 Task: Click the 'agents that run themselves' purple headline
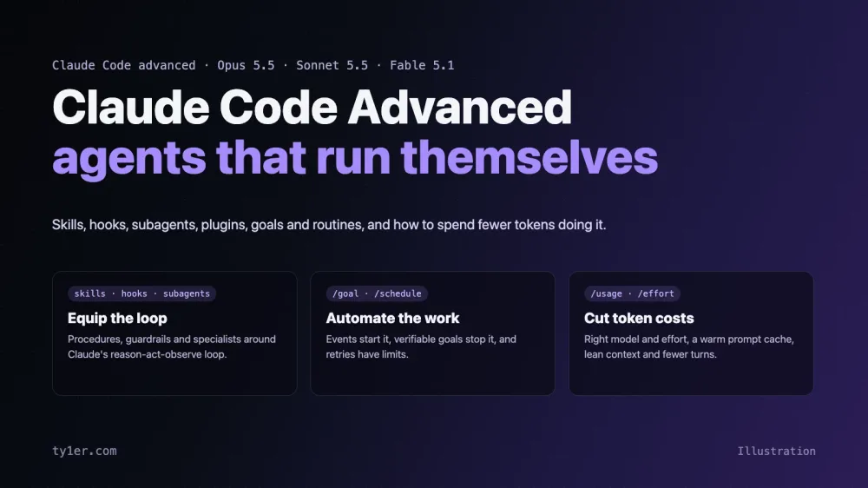[x=355, y=158]
